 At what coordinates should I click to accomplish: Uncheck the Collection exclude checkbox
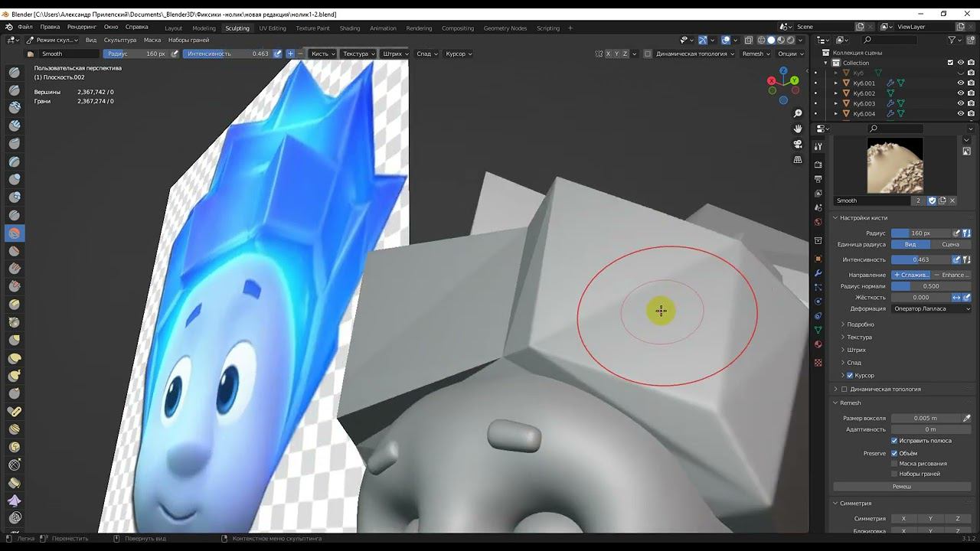pyautogui.click(x=950, y=63)
